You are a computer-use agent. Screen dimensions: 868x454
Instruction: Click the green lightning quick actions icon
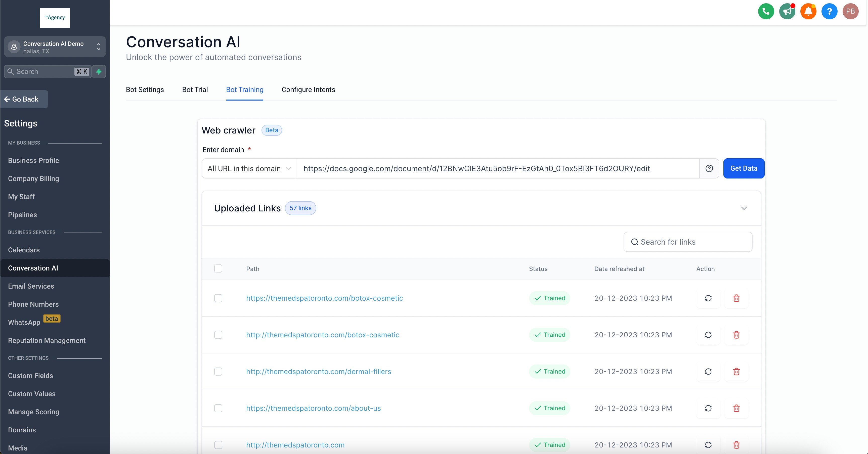(99, 71)
